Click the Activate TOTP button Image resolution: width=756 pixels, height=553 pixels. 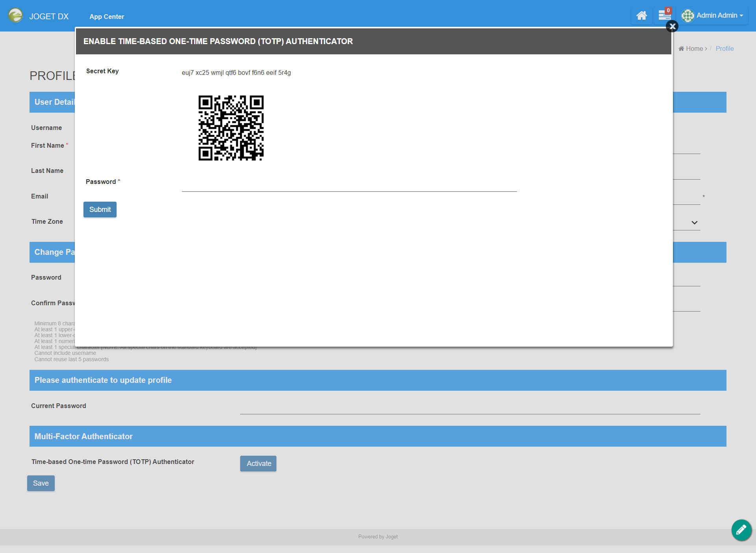coord(258,464)
